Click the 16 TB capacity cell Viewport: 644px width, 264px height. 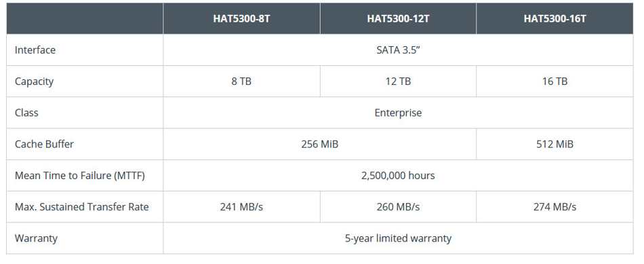(x=555, y=81)
